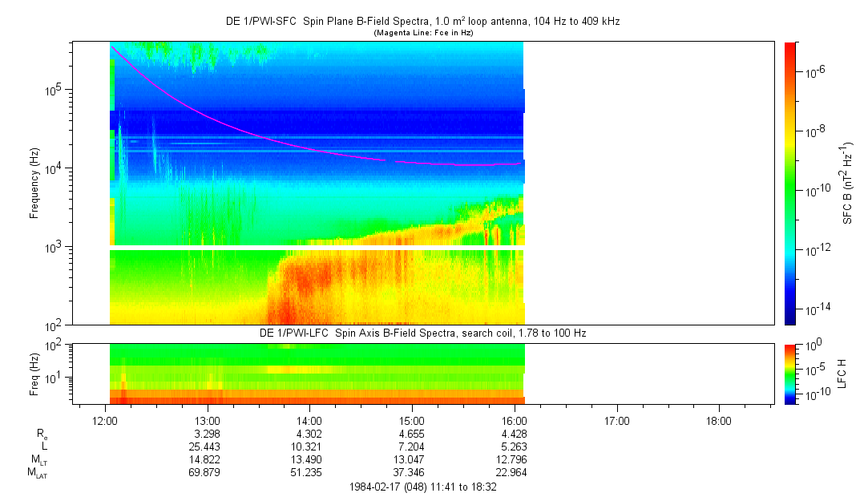Click the MLT value 14.822

(205, 459)
